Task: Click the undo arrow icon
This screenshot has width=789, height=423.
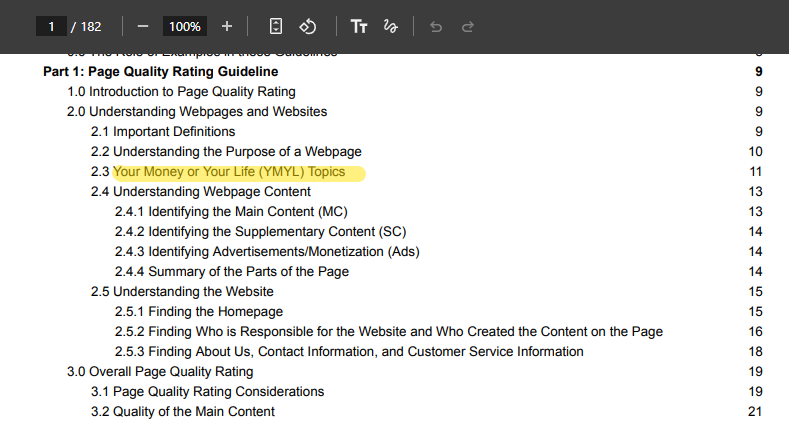Action: [436, 27]
